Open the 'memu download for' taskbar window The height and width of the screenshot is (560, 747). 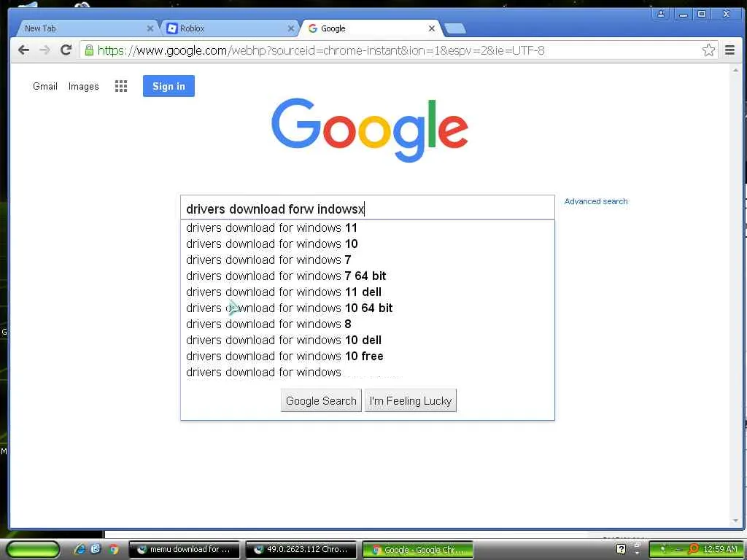(184, 550)
